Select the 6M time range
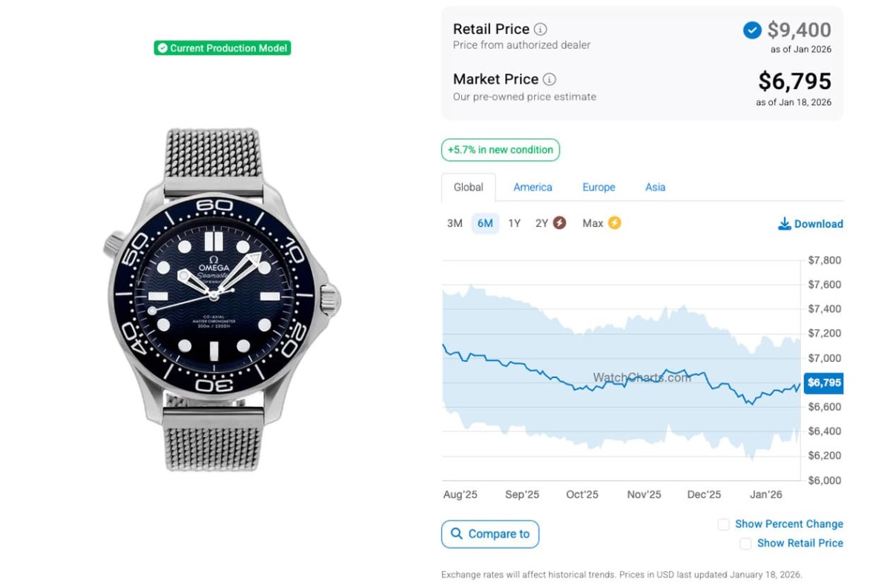This screenshot has height=588, width=890. click(485, 223)
